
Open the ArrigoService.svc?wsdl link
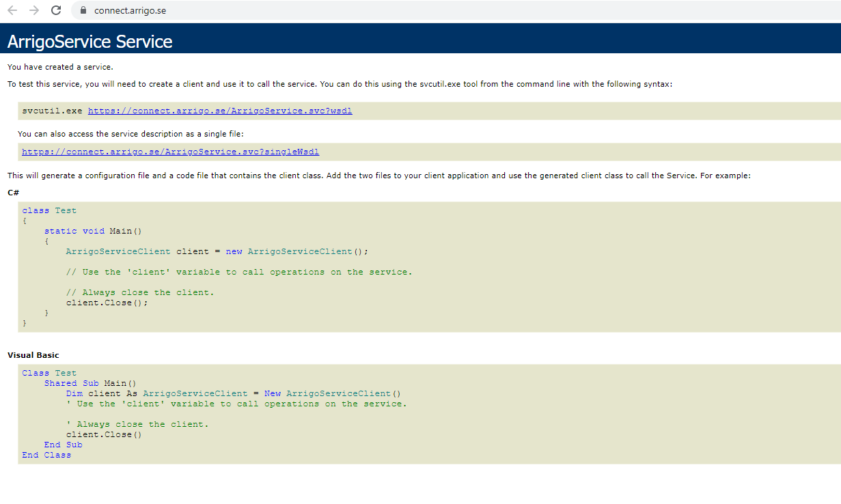coord(220,111)
